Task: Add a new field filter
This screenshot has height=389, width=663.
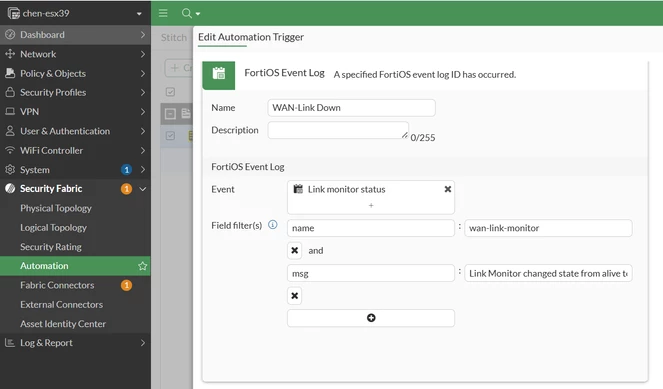Action: pos(371,318)
